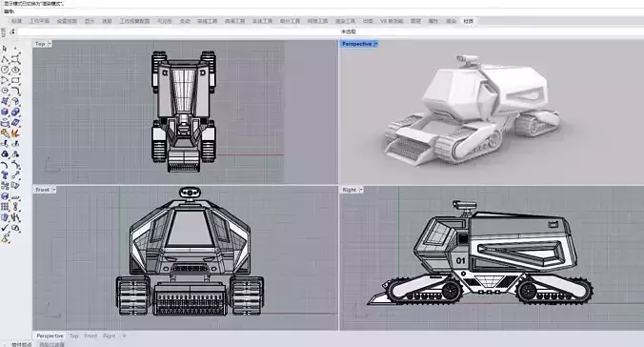Switch to the Right tab at bottom
This screenshot has height=347, width=644.
pos(110,336)
